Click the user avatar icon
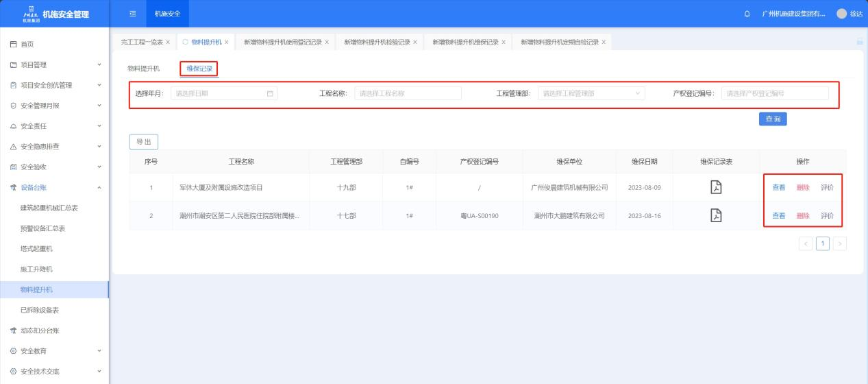Screen dimensions: 868x384 tap(841, 14)
